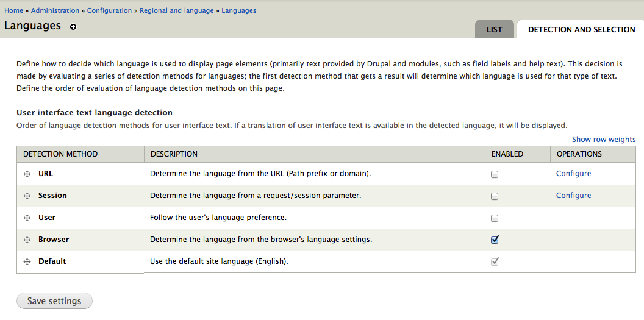
Task: Click the drag handle for URL row
Action: tap(27, 174)
